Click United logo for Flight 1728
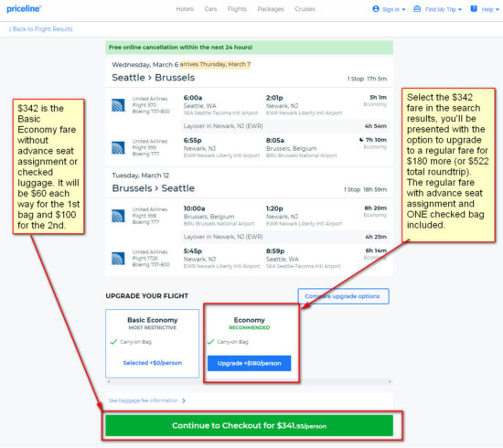 pos(118,259)
